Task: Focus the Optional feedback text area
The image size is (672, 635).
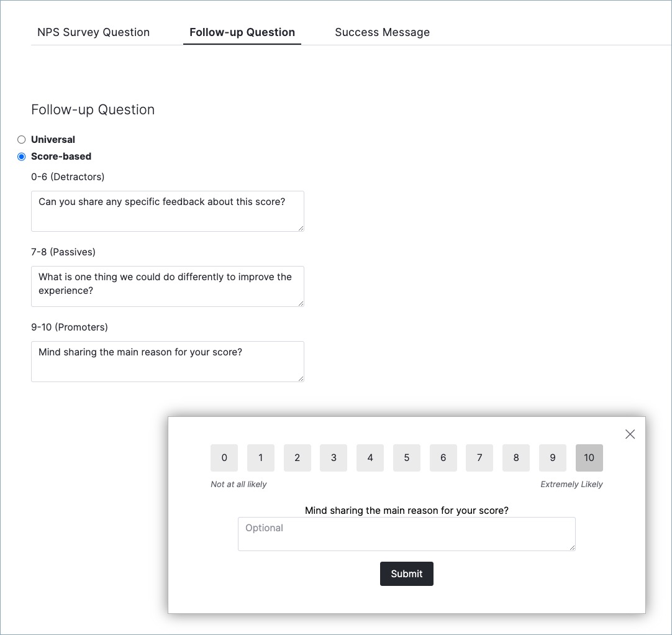Action: 407,534
